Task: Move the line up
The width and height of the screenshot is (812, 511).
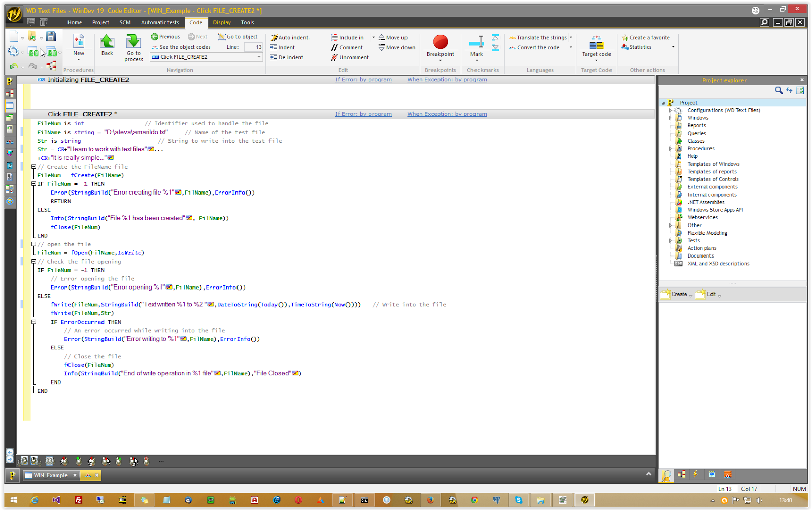Action: (393, 37)
